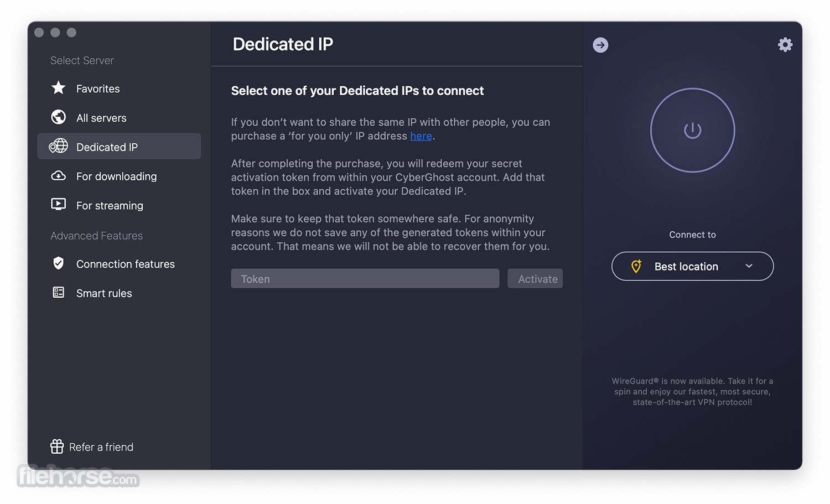The height and width of the screenshot is (504, 830).
Task: Open settings with the gear icon
Action: click(x=785, y=45)
